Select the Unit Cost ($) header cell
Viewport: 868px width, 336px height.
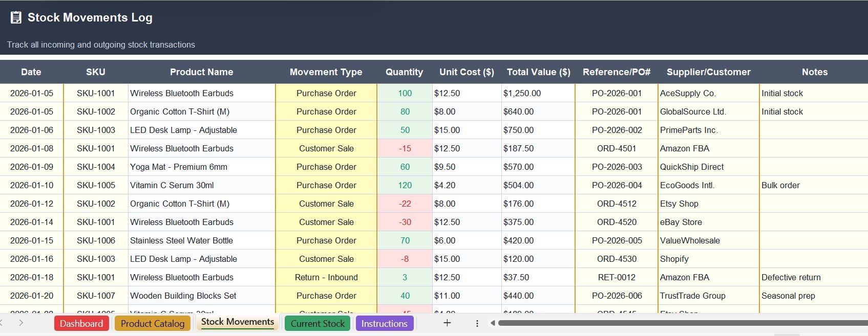click(x=467, y=72)
